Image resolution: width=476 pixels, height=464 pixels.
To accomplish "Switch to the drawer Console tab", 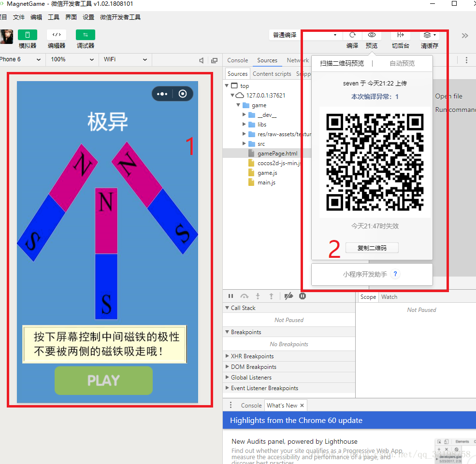I will [251, 406].
